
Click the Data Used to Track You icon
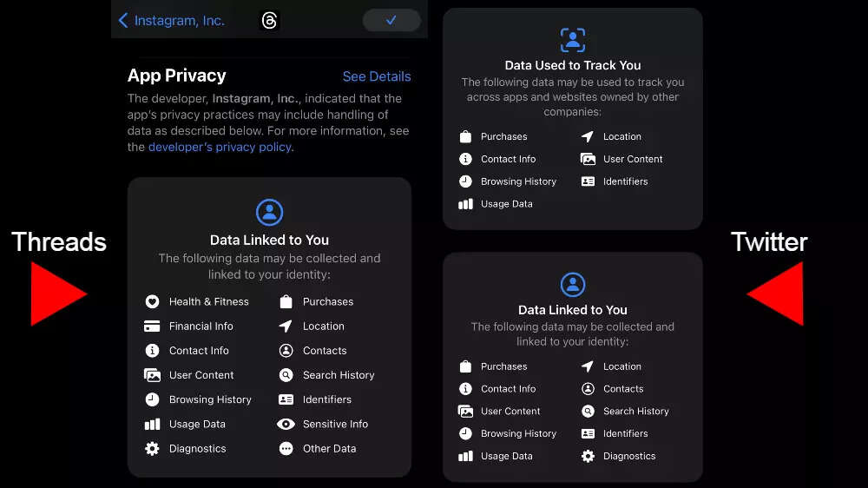(x=572, y=40)
